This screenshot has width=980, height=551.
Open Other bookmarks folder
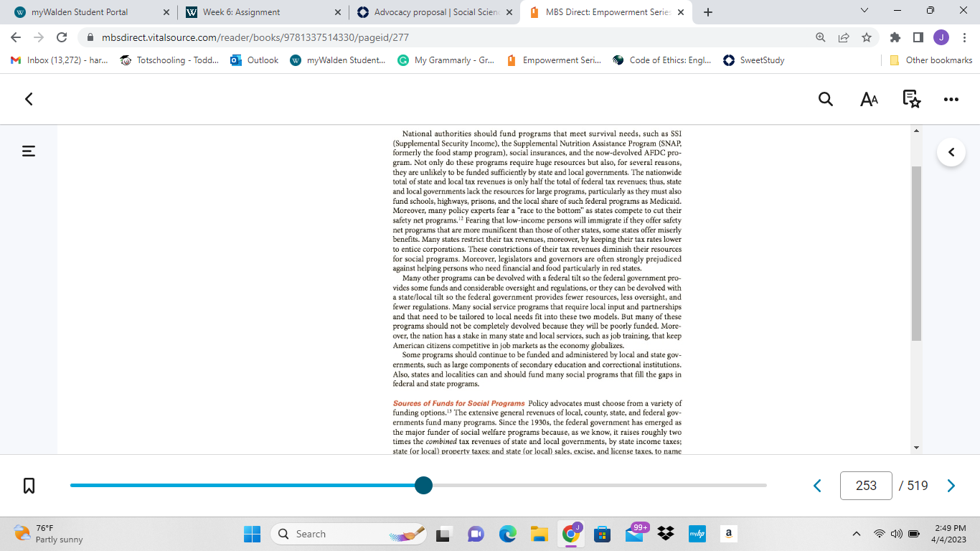pos(931,60)
